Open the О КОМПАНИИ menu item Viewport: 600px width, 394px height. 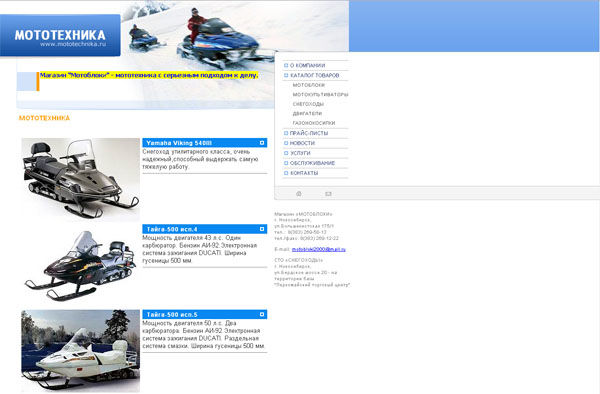coord(308,65)
